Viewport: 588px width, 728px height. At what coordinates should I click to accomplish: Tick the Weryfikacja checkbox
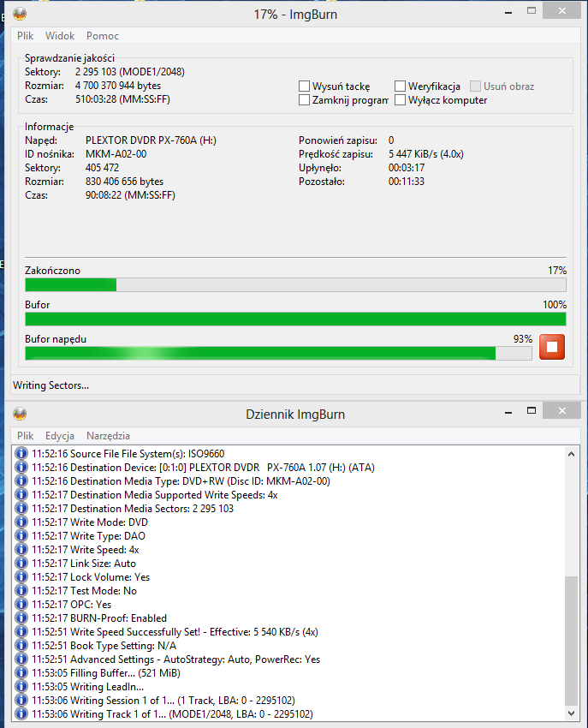tap(400, 87)
